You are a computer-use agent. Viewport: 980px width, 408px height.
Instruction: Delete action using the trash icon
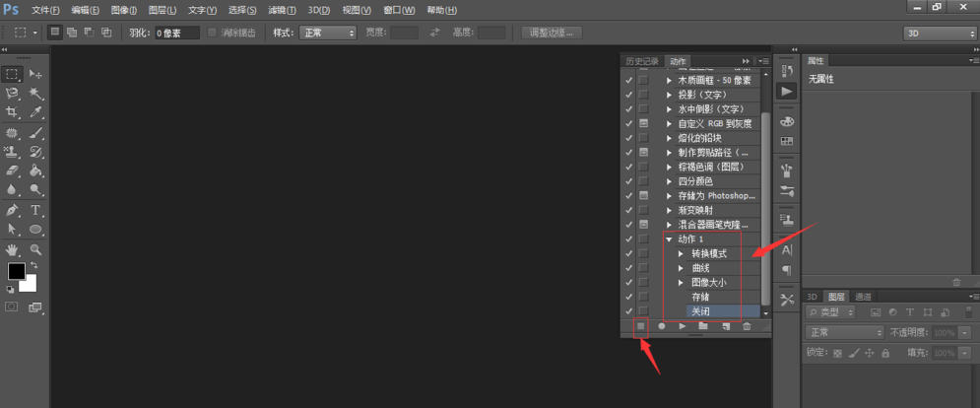point(747,325)
